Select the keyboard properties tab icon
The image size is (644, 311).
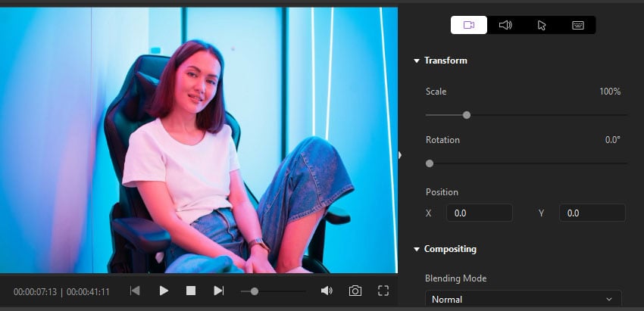[x=578, y=25]
